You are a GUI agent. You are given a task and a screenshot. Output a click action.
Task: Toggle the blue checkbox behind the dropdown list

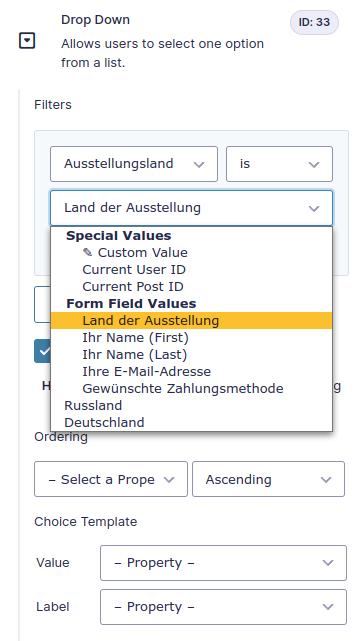point(42,351)
